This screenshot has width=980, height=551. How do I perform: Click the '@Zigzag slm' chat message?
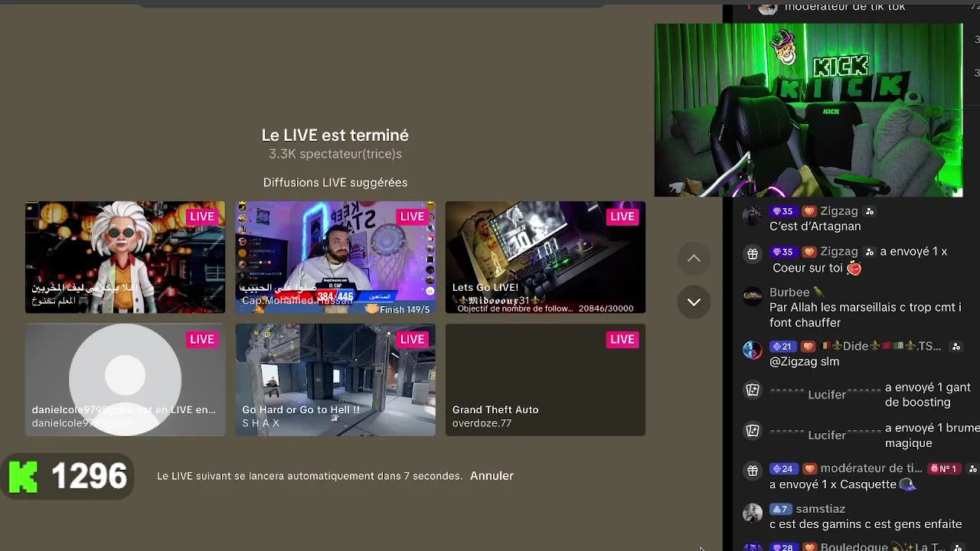805,361
